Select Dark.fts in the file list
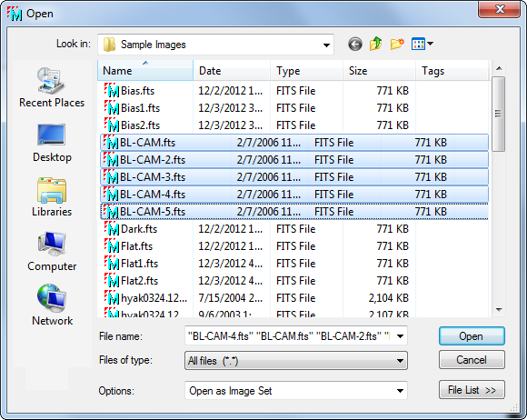527x420 pixels. [138, 229]
